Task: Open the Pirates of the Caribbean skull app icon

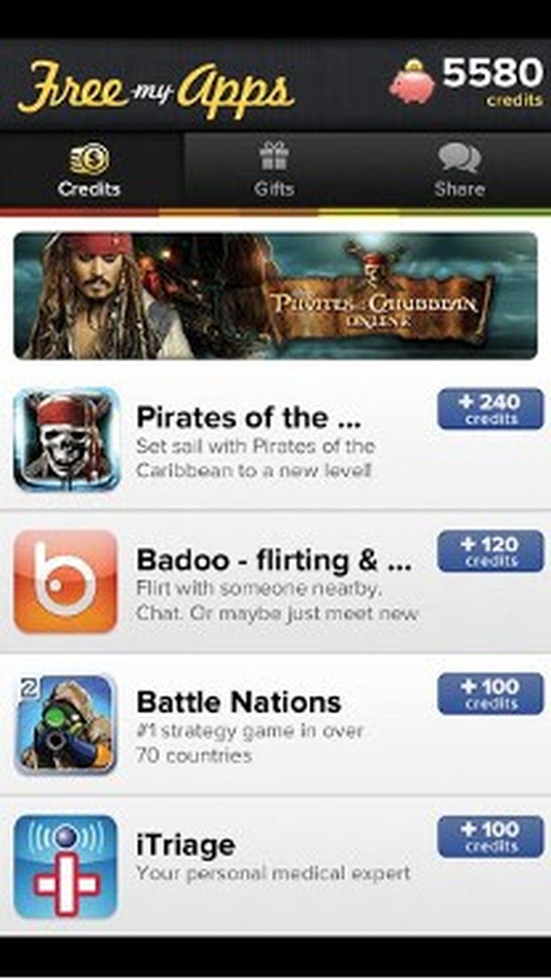Action: (x=66, y=439)
